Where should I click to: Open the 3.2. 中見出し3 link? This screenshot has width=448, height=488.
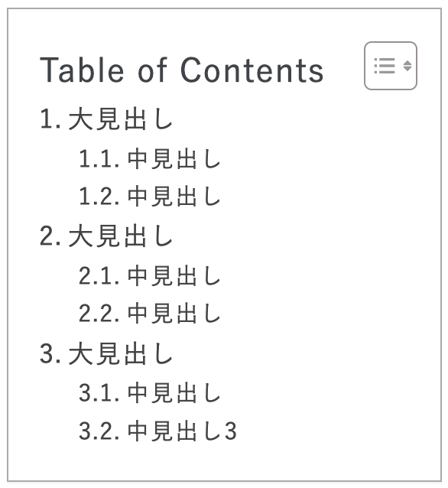157,431
